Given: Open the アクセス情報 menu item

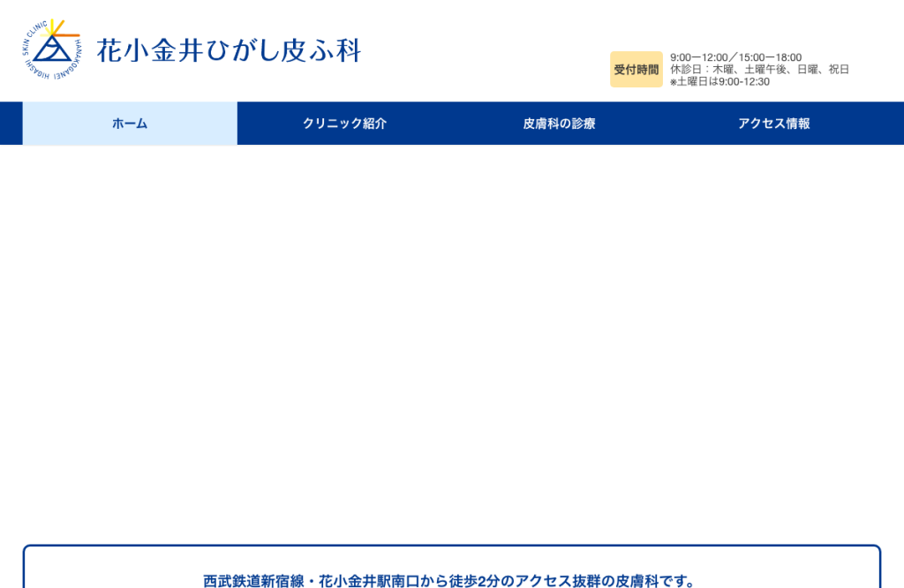Looking at the screenshot, I should pyautogui.click(x=773, y=124).
